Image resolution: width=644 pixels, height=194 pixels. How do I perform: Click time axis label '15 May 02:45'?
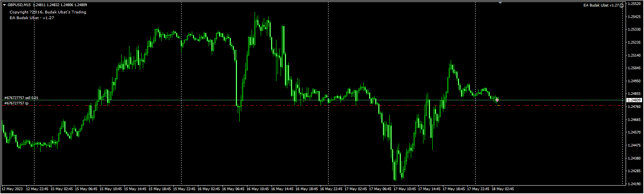pyautogui.click(x=62, y=189)
